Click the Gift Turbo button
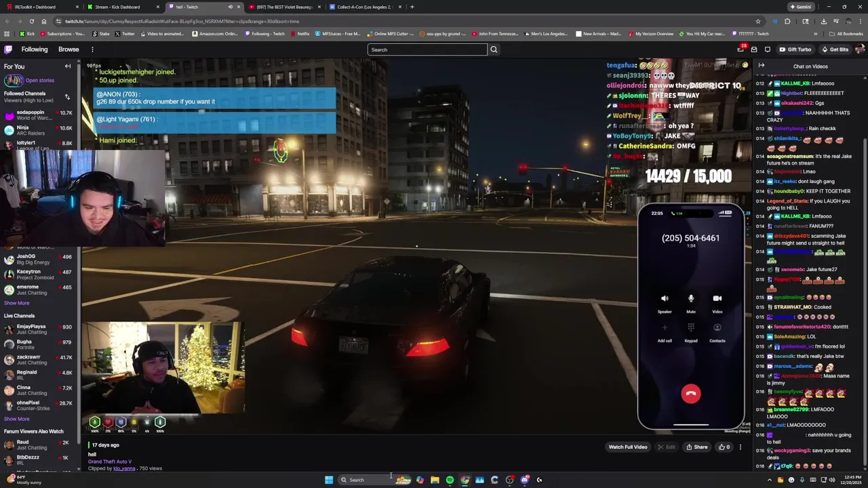The width and height of the screenshot is (868, 488). [795, 49]
